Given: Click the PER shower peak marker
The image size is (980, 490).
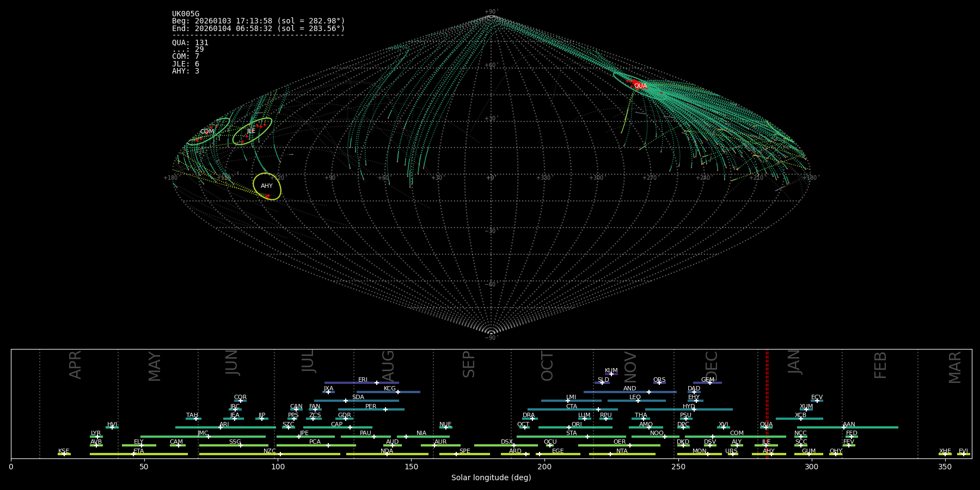Looking at the screenshot, I should 385,409.
